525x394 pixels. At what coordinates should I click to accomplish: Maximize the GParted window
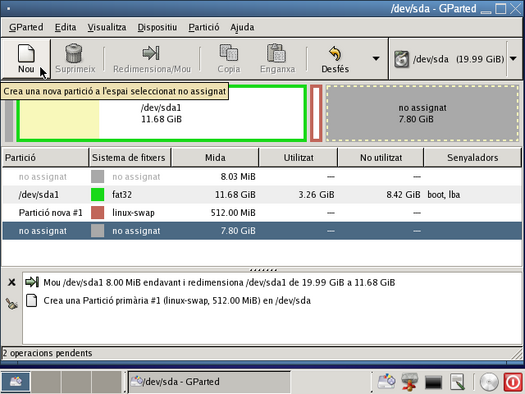coord(501,8)
